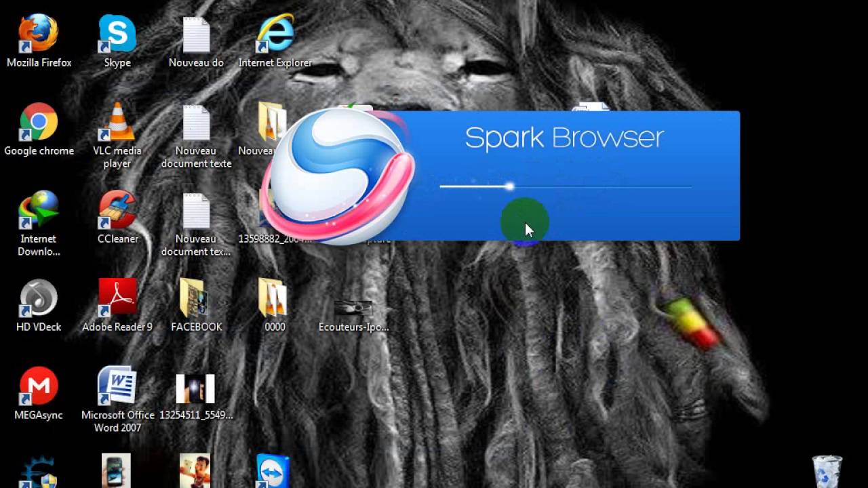Open MEGAsync
868x488 pixels.
(39, 386)
